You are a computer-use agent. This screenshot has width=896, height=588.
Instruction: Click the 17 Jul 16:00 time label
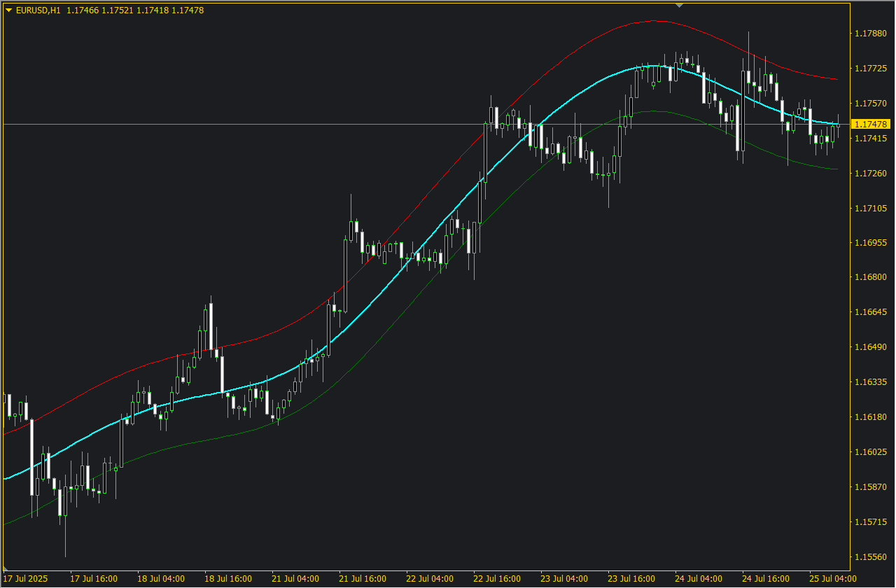click(94, 579)
